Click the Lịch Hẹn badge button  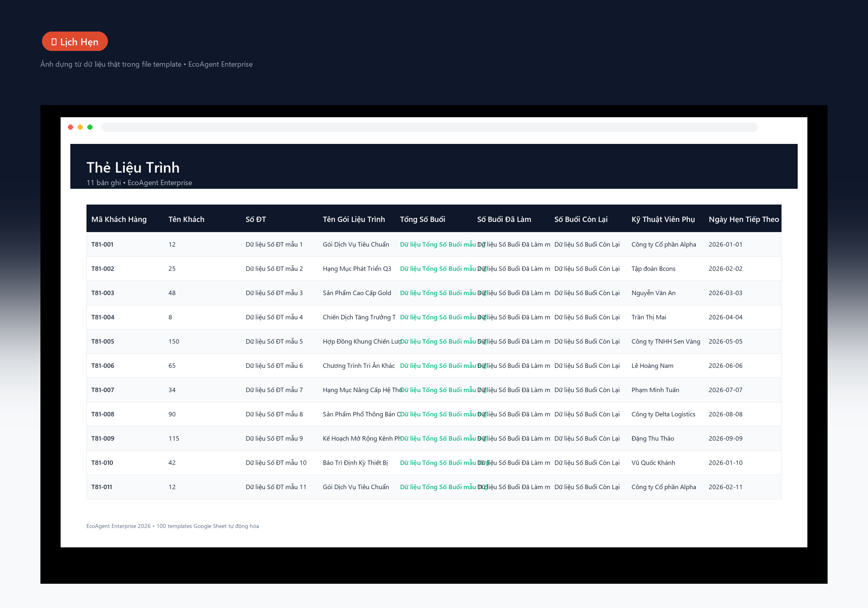(x=75, y=42)
